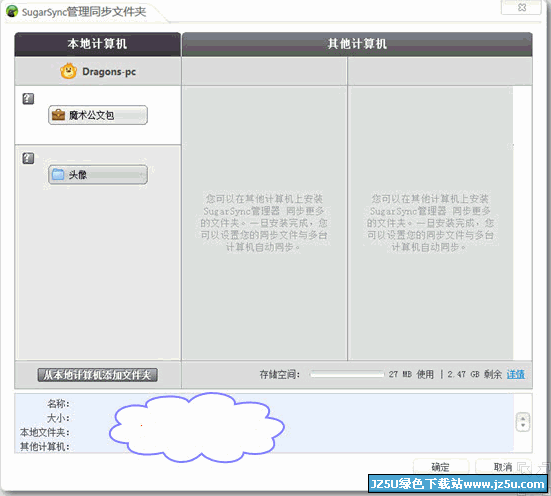Select the 其他计算机 header tab
The height and width of the screenshot is (496, 551).
[357, 44]
